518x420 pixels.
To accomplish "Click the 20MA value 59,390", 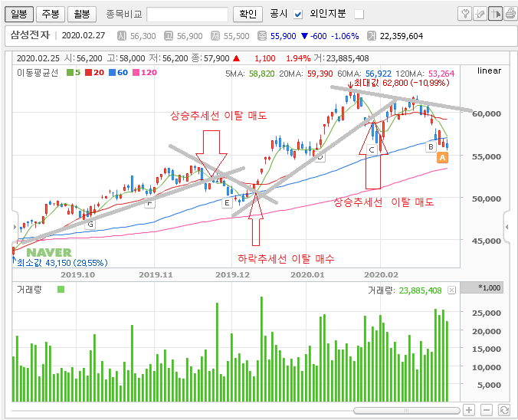I will pyautogui.click(x=320, y=74).
